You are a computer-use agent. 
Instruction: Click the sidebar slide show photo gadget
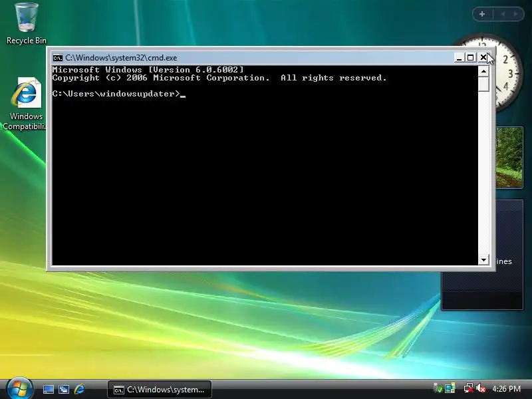pyautogui.click(x=509, y=158)
